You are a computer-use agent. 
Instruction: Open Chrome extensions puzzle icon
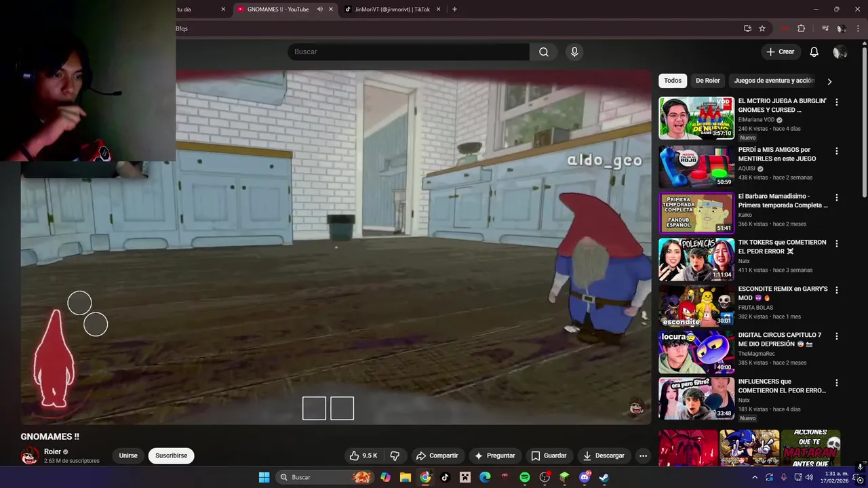point(802,28)
